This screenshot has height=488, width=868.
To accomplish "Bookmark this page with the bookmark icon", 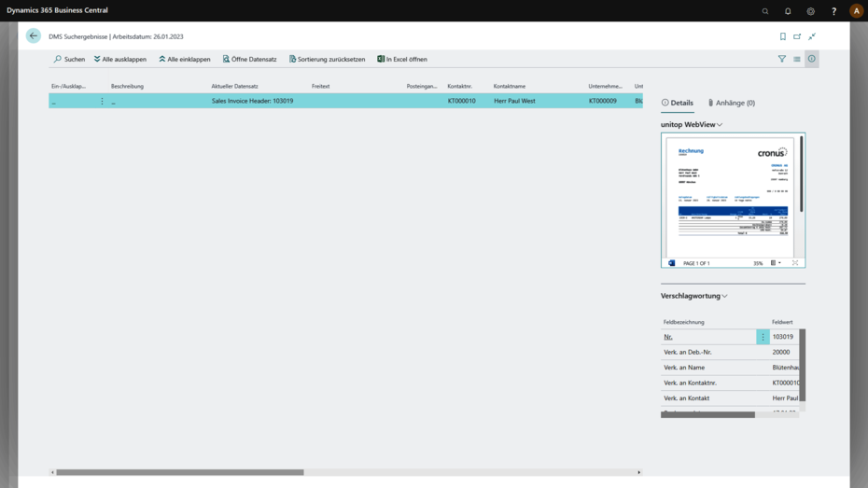I will 783,36.
